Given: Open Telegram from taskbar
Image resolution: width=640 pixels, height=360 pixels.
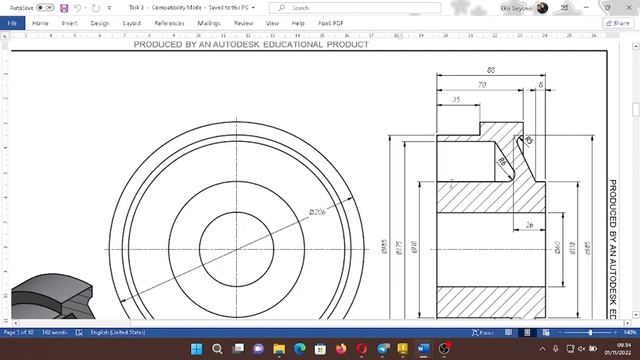Looking at the screenshot, I should pos(382,349).
